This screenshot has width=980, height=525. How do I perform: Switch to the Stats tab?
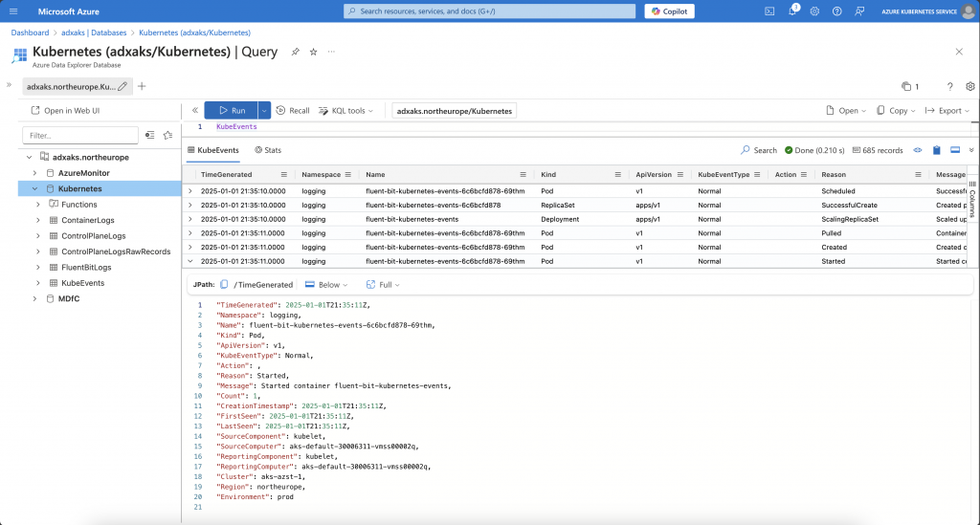coord(268,150)
